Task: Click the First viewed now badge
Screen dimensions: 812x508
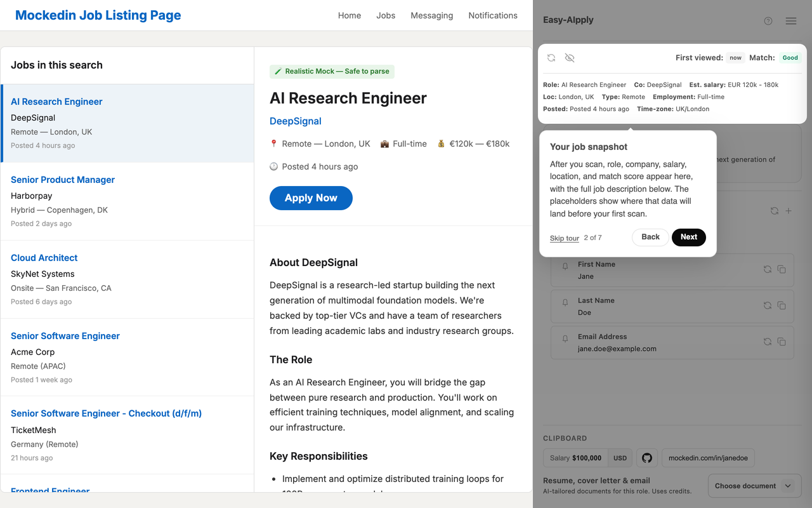Action: tap(735, 58)
